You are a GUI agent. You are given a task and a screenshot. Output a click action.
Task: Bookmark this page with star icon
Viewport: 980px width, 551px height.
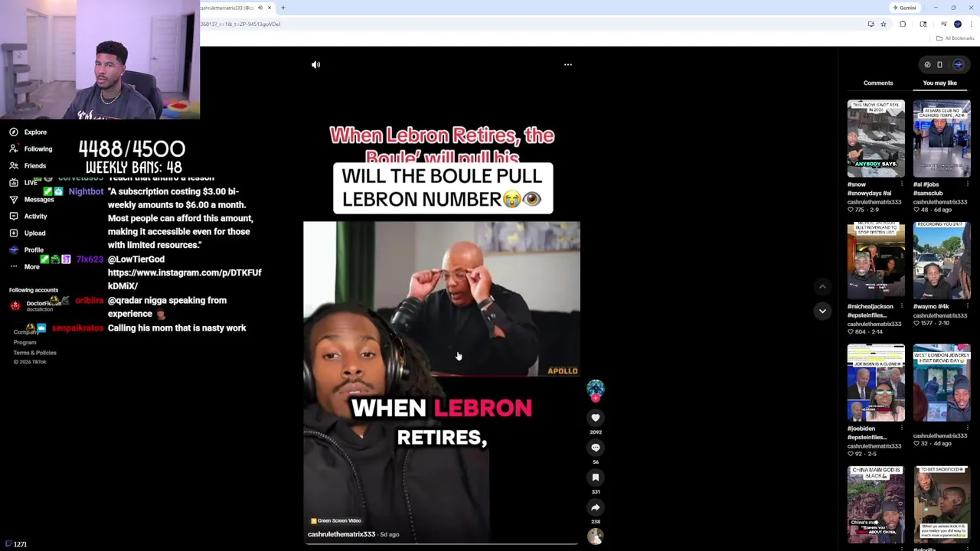coord(883,24)
